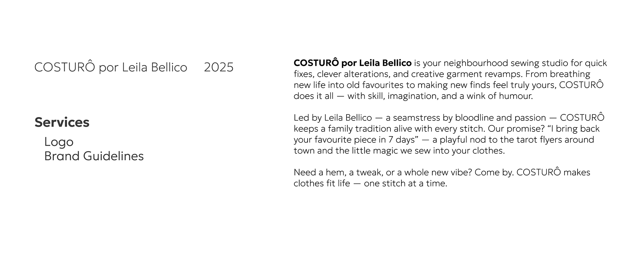The width and height of the screenshot is (644, 271).
Task: Select the Services heading
Action: 62,122
